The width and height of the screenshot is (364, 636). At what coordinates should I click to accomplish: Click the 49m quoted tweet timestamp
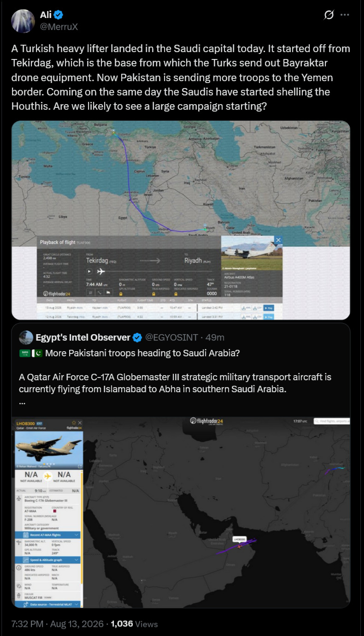215,338
